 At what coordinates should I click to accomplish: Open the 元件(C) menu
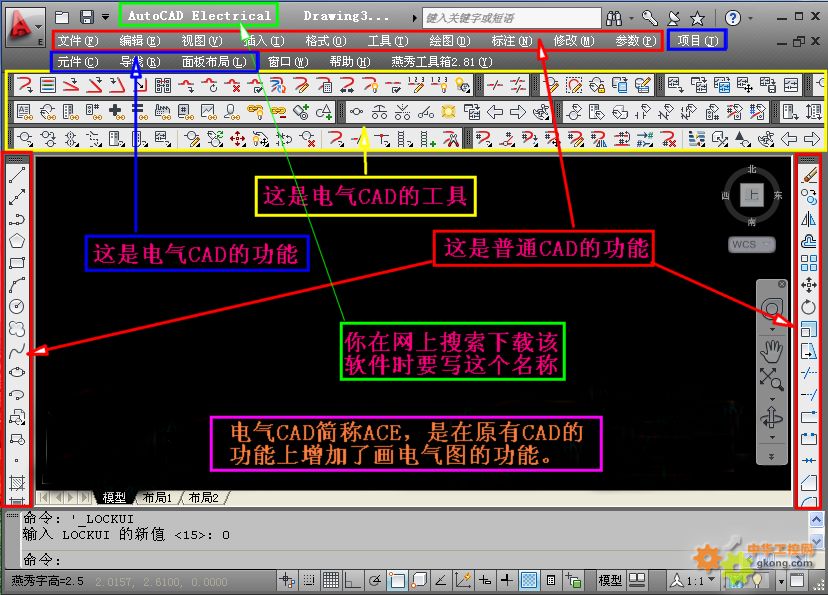(x=78, y=62)
